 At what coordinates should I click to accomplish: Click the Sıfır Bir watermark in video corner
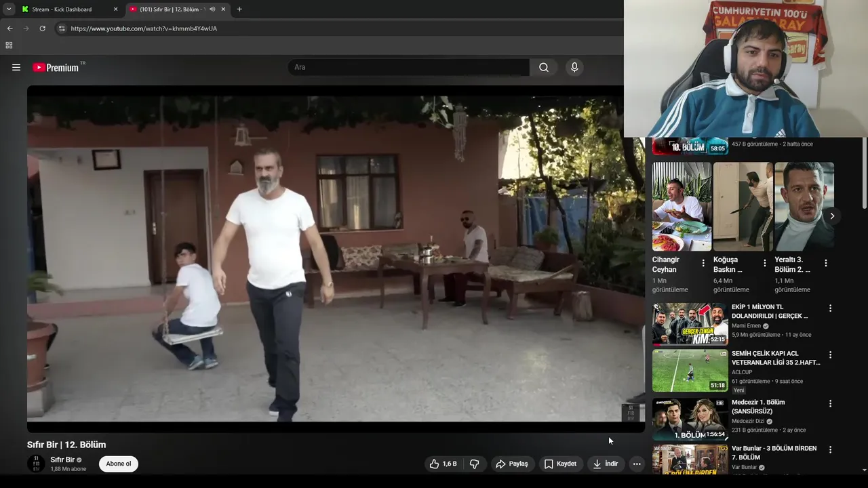pyautogui.click(x=631, y=412)
